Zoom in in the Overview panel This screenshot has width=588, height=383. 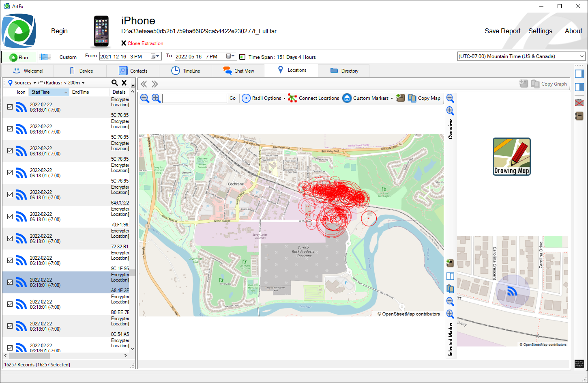pos(450,110)
